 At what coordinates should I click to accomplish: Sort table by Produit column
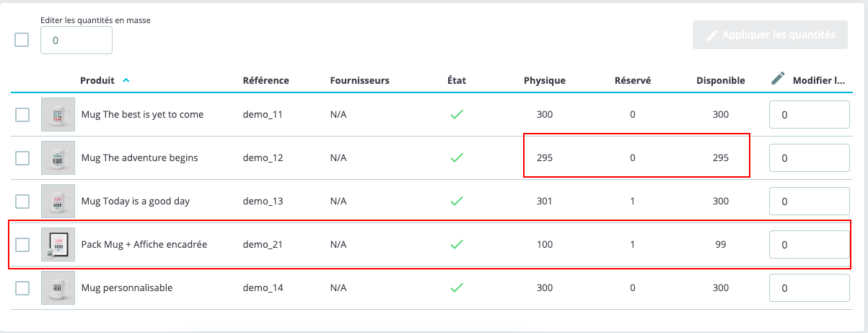pyautogui.click(x=97, y=80)
